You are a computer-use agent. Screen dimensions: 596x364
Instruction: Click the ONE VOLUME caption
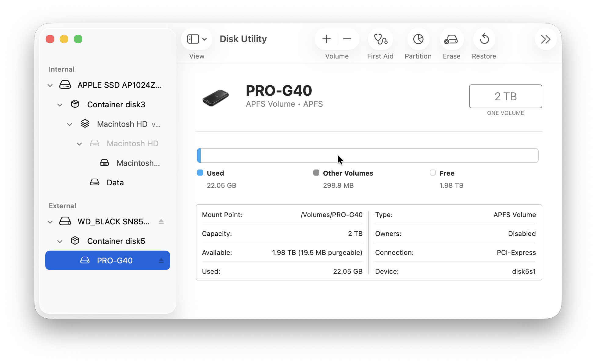[x=505, y=113]
